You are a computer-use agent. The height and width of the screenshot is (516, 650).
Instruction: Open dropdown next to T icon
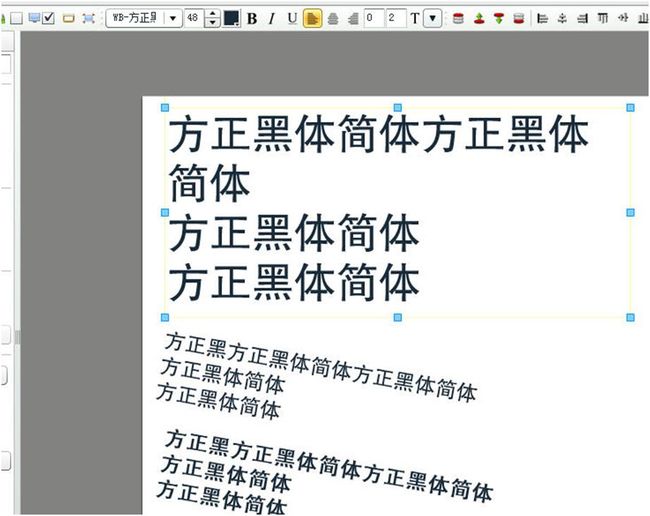(432, 19)
